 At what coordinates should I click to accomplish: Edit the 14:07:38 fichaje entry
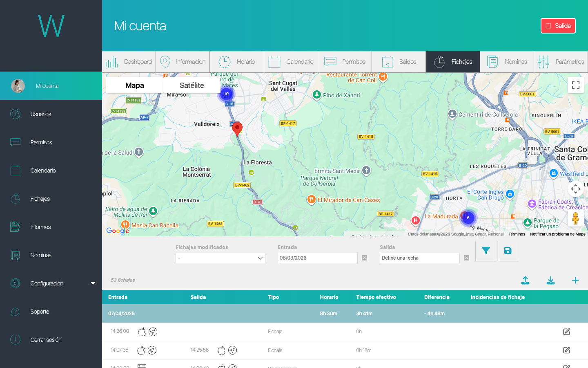[x=566, y=350]
